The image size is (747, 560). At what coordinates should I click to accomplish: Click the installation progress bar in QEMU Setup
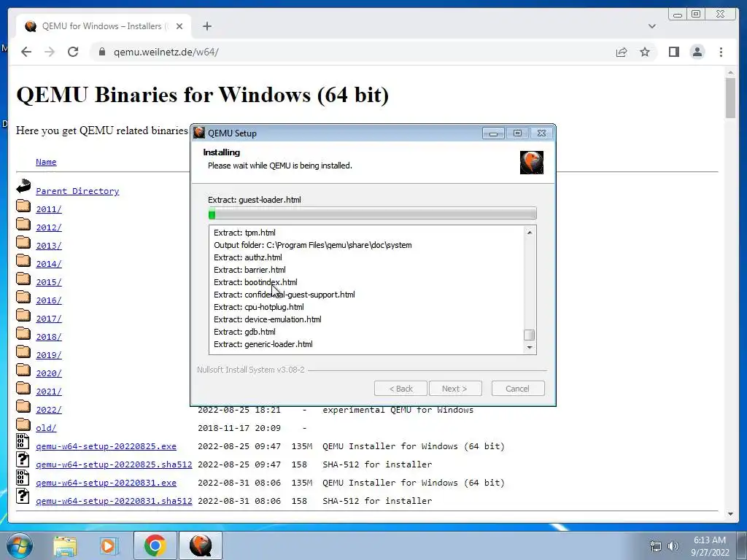[373, 214]
